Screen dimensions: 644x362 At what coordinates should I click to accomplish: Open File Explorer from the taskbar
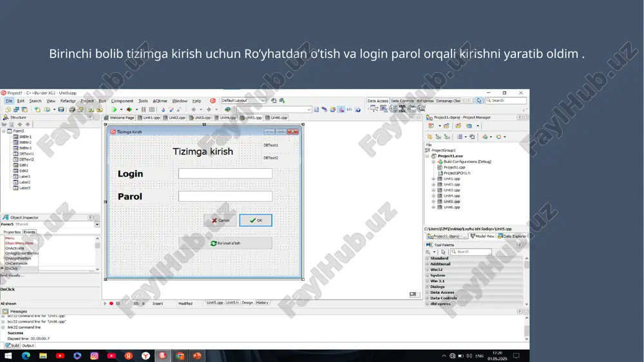tap(43, 356)
